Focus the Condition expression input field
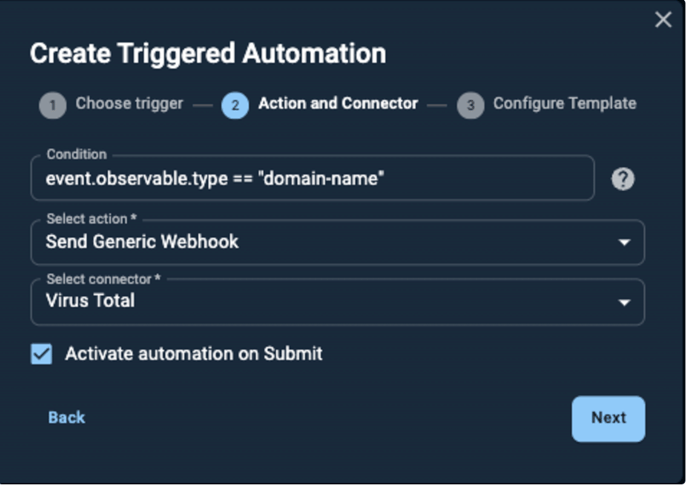Viewport: 688px width, 486px height. (312, 178)
